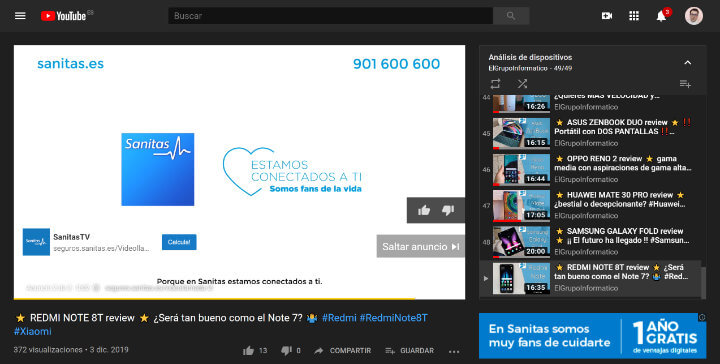Click the SanitasTV ad logo thumbnail
This screenshot has width=720, height=364.
tap(36, 242)
